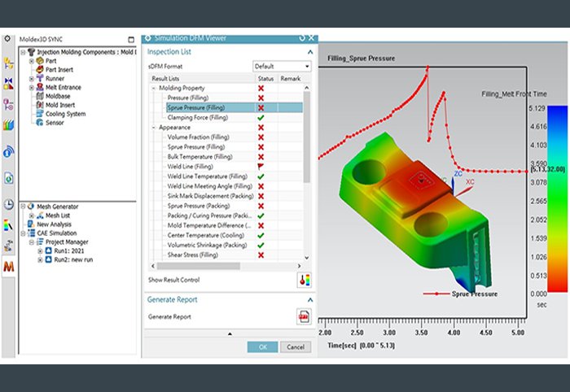The width and height of the screenshot is (570, 392).
Task: Collapse the Generate Report section
Action: pyautogui.click(x=310, y=300)
